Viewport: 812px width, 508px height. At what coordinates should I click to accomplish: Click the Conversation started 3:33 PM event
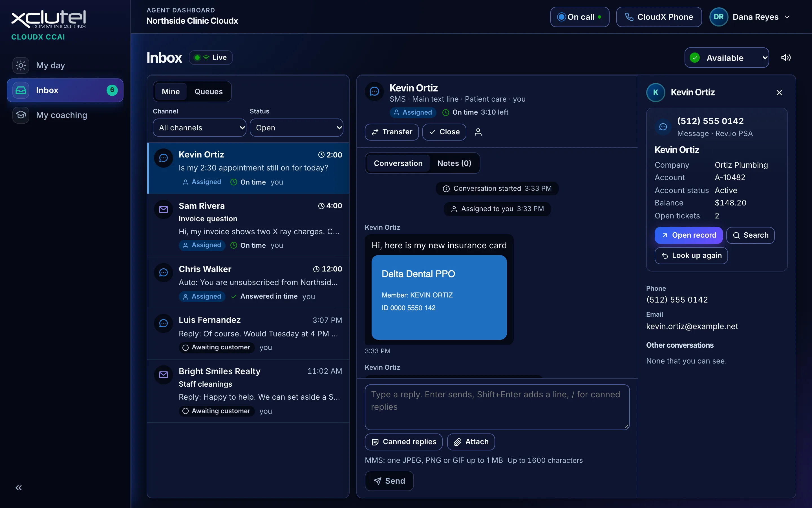(x=497, y=189)
